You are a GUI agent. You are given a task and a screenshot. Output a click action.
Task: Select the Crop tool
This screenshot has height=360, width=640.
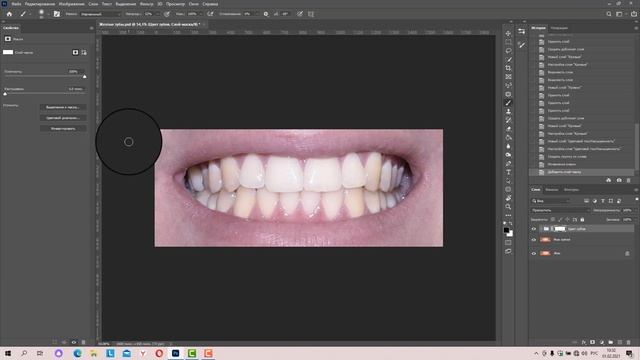click(x=508, y=68)
